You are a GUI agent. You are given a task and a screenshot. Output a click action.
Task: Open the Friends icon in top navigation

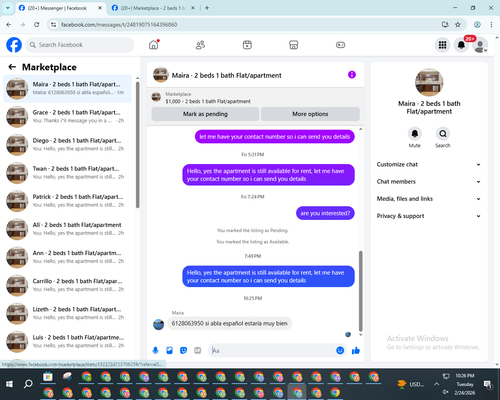200,45
